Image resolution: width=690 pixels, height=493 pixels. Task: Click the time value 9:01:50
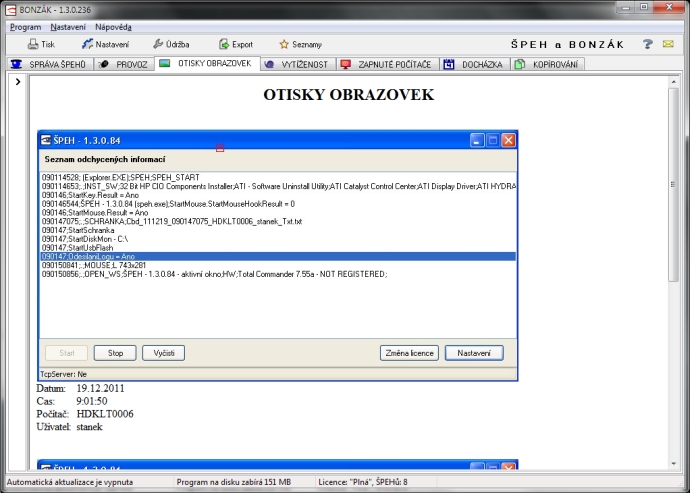92,401
